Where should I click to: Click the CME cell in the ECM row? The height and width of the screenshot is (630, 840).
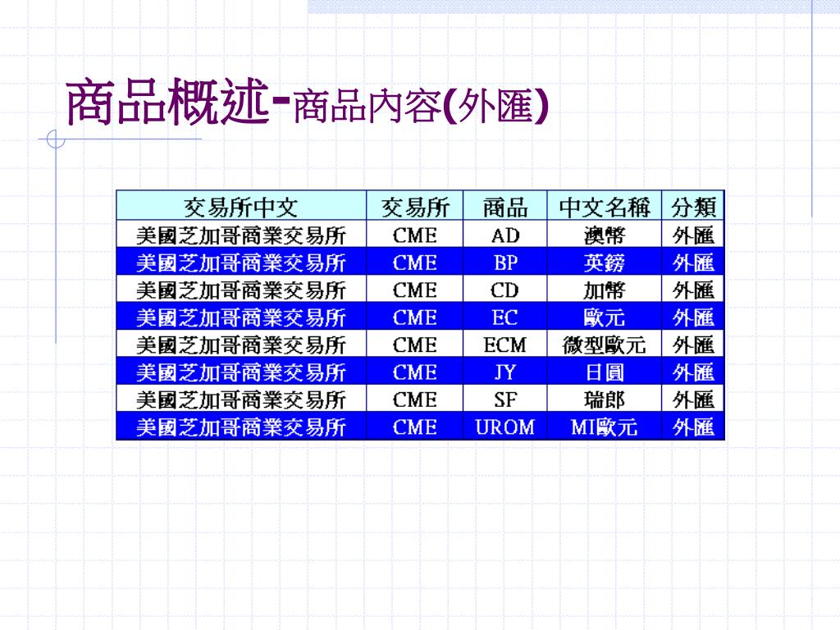point(414,344)
